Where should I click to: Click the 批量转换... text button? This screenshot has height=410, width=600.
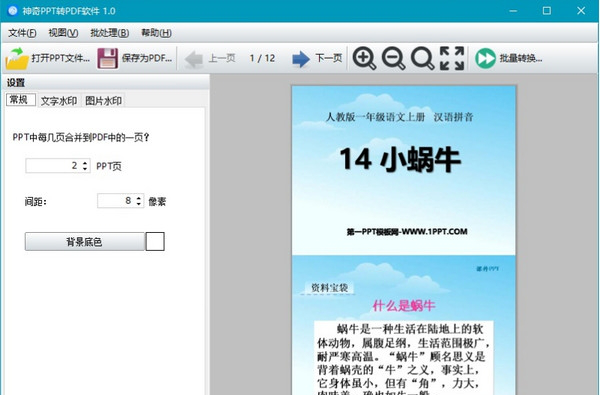[x=521, y=58]
